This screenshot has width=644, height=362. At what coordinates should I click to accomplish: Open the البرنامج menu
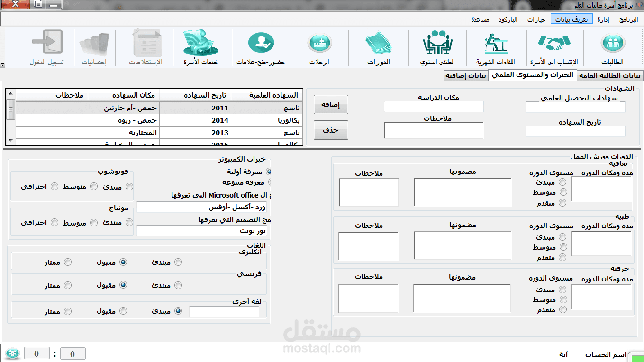pos(628,19)
